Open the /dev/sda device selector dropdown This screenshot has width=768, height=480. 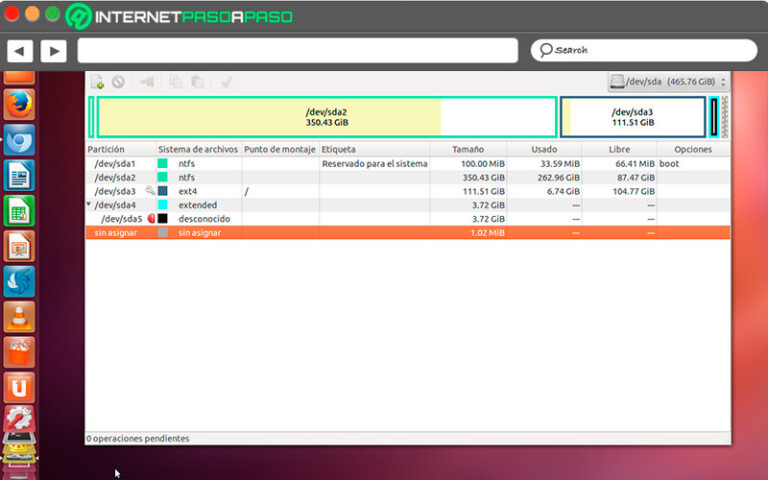668,82
